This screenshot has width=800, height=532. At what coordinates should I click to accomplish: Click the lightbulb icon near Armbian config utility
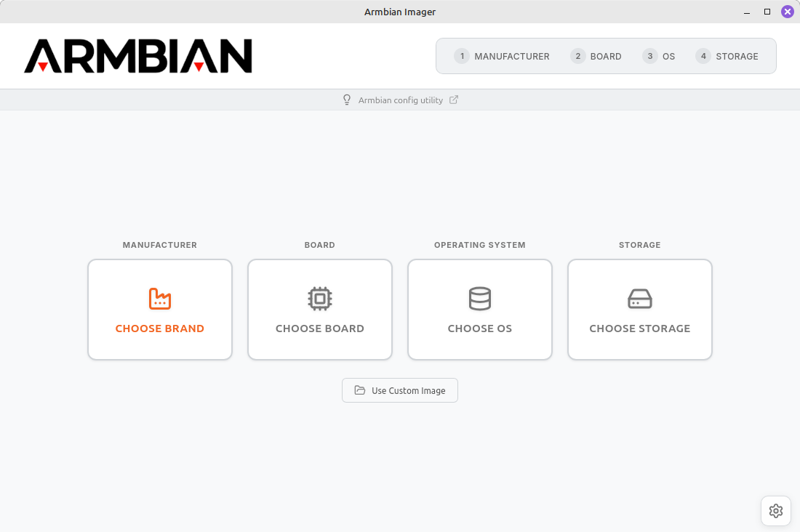pyautogui.click(x=347, y=100)
